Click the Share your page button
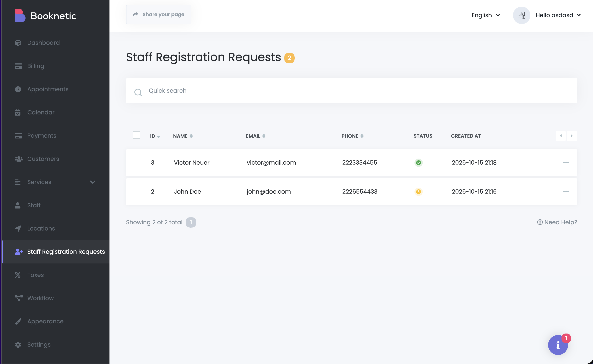Viewport: 593px width, 364px height. pyautogui.click(x=159, y=15)
